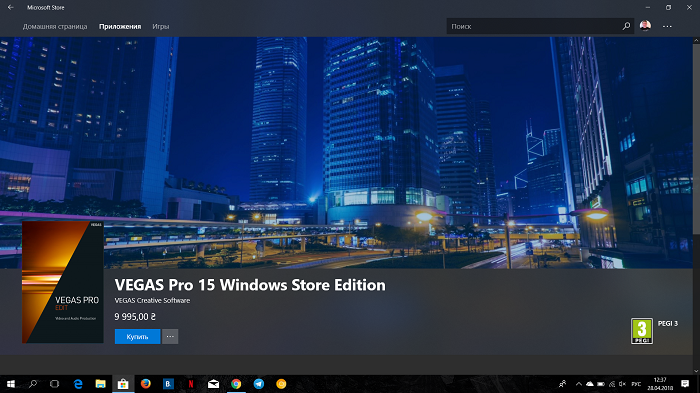The height and width of the screenshot is (393, 700).
Task: Switch the РУС input language indicator
Action: [x=637, y=384]
